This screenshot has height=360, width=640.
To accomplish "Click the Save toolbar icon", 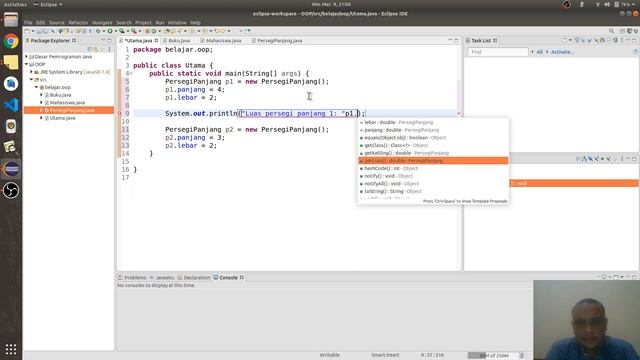I will coord(38,31).
